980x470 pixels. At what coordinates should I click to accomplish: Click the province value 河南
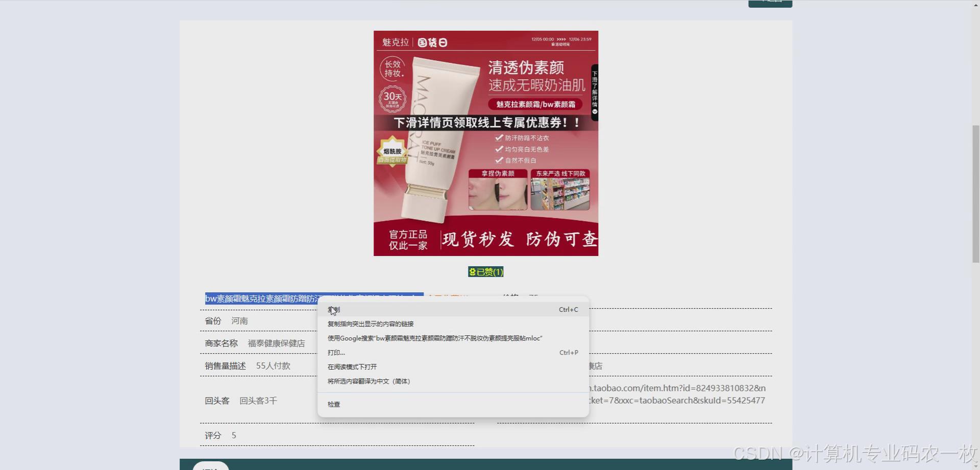point(241,320)
